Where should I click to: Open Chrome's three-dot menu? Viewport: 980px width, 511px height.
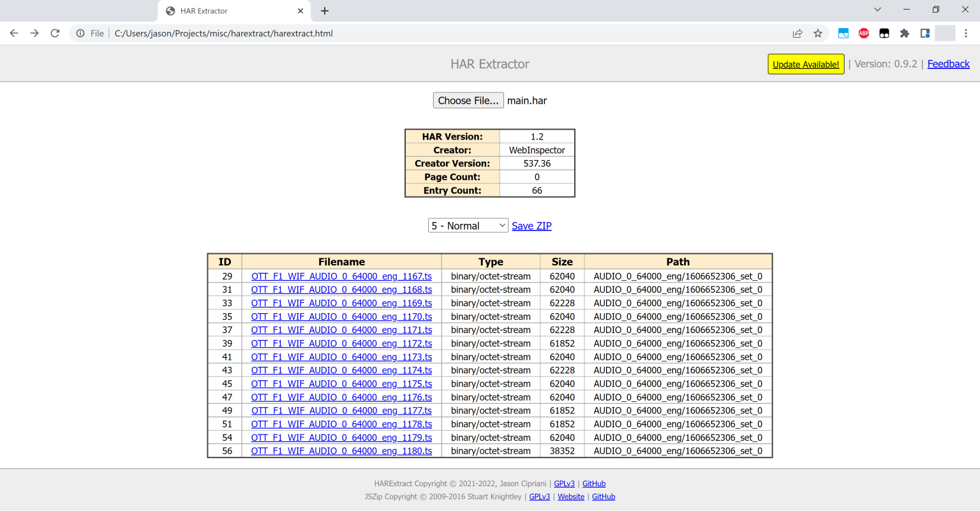click(x=966, y=33)
